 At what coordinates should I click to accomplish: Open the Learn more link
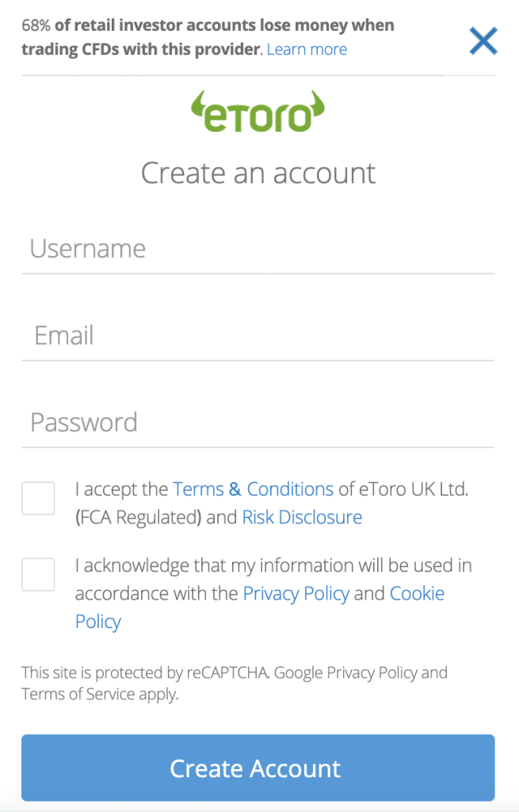[307, 49]
